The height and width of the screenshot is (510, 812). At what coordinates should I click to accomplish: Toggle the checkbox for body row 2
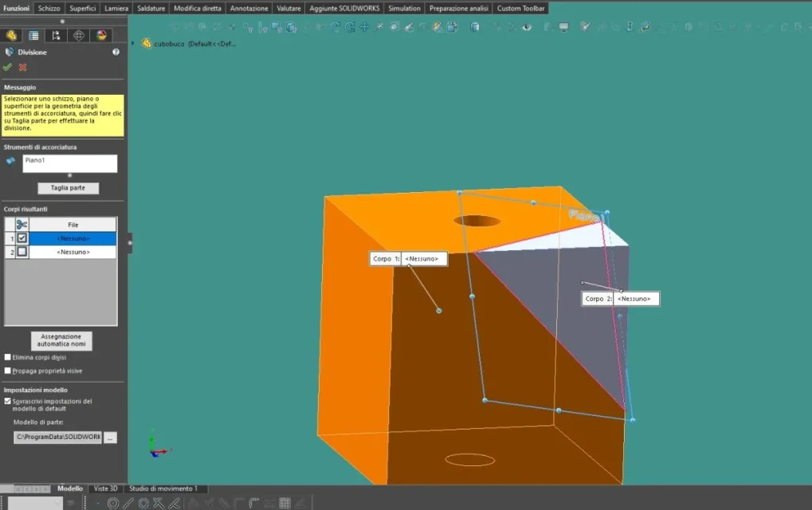[x=22, y=252]
